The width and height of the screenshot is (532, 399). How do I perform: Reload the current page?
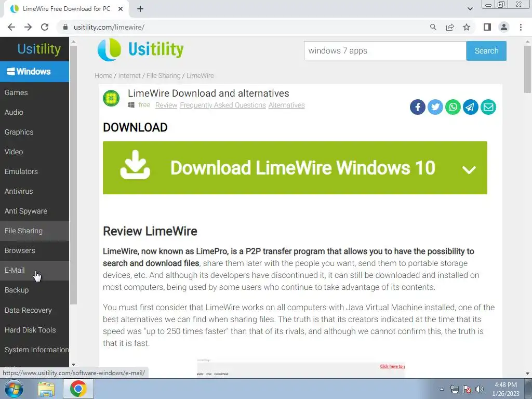coord(45,27)
